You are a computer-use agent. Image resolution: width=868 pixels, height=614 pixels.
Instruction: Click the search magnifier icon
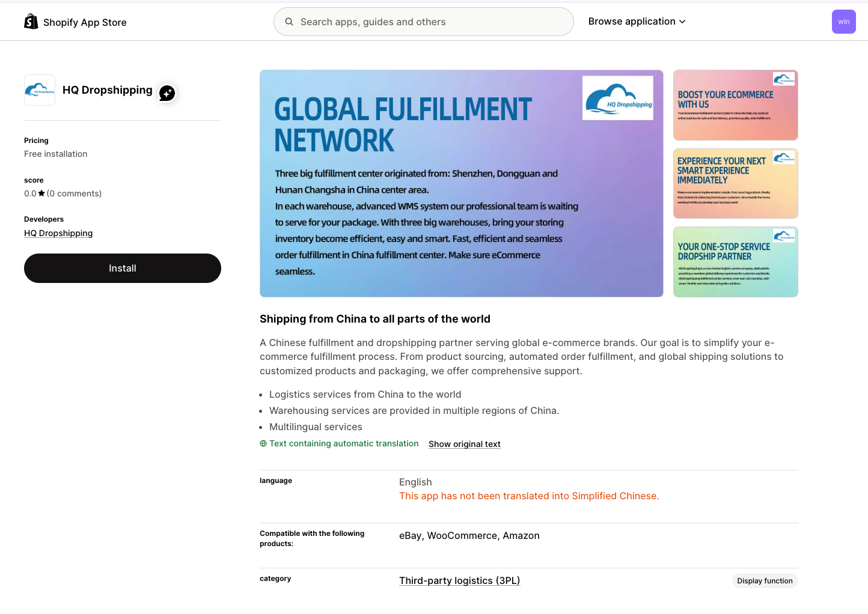point(289,21)
